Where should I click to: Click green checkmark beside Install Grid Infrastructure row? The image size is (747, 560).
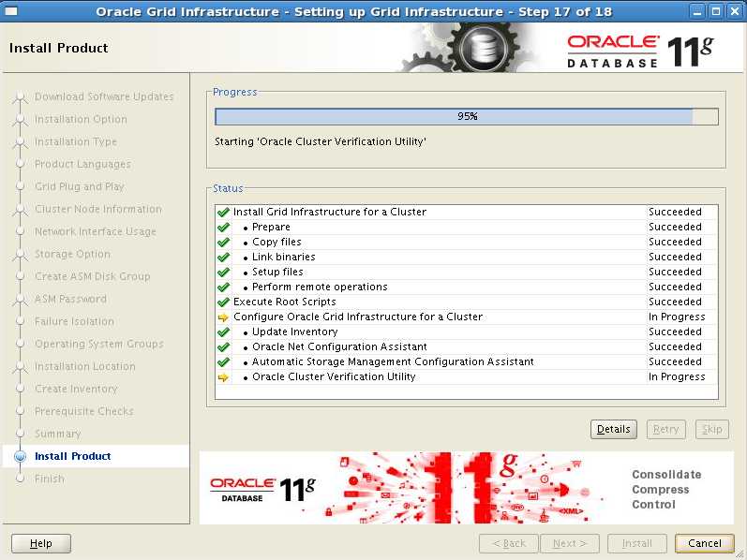[223, 212]
